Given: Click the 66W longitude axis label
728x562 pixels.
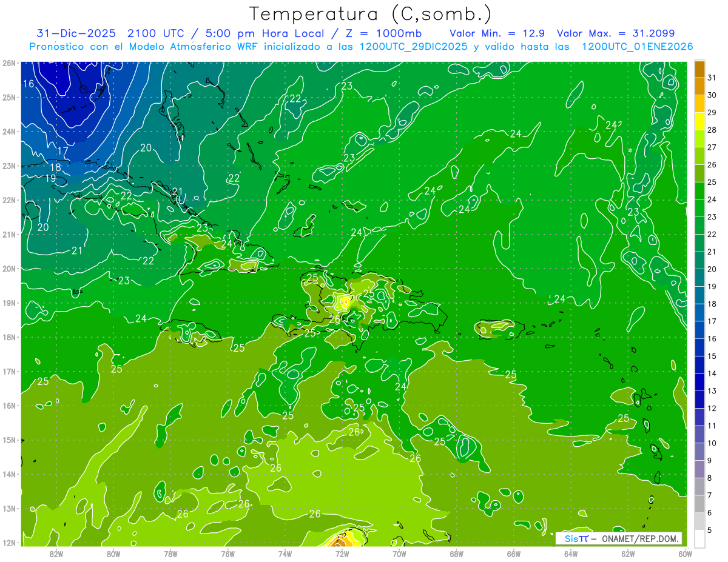Looking at the screenshot, I should click(x=513, y=554).
